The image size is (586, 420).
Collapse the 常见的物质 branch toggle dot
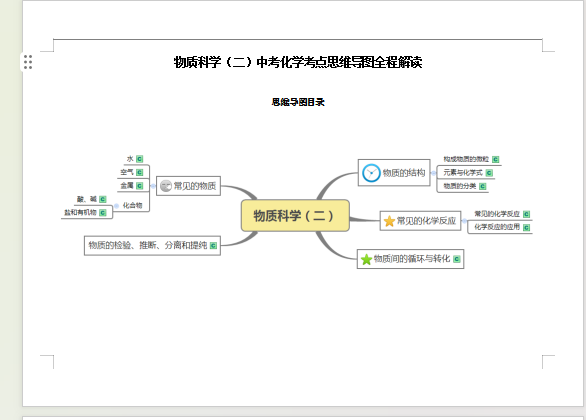pos(153,186)
